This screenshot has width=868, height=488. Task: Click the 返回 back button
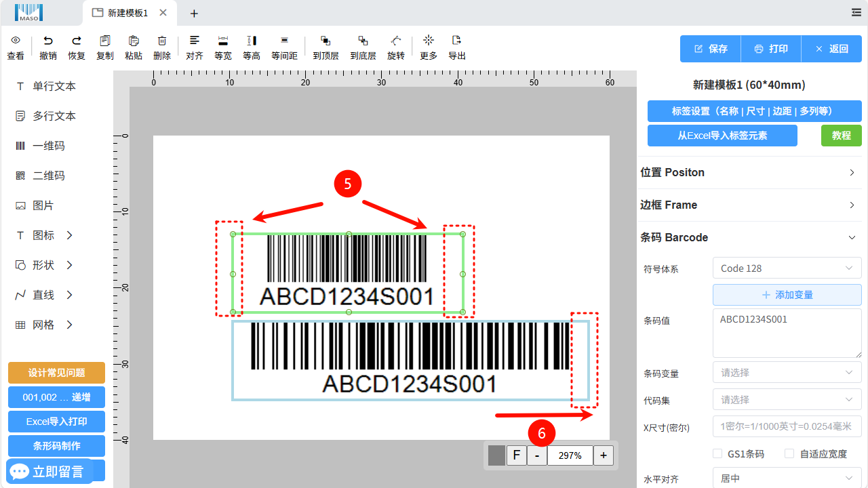831,49
